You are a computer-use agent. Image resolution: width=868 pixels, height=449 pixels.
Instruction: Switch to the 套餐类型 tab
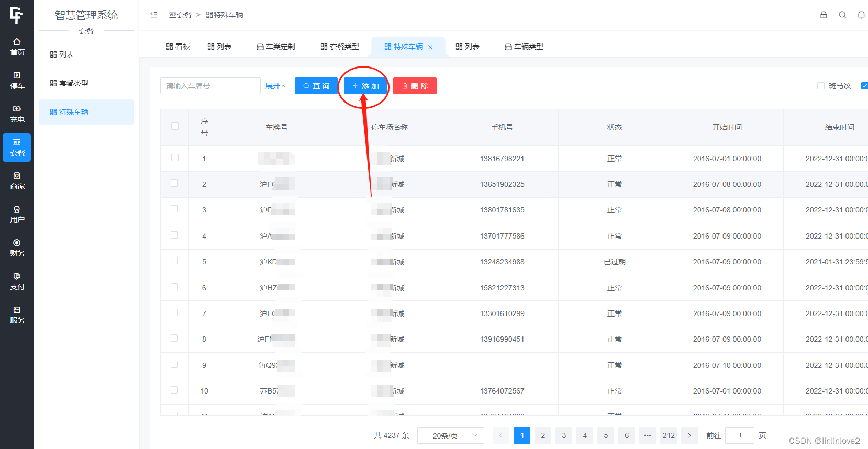pos(340,47)
